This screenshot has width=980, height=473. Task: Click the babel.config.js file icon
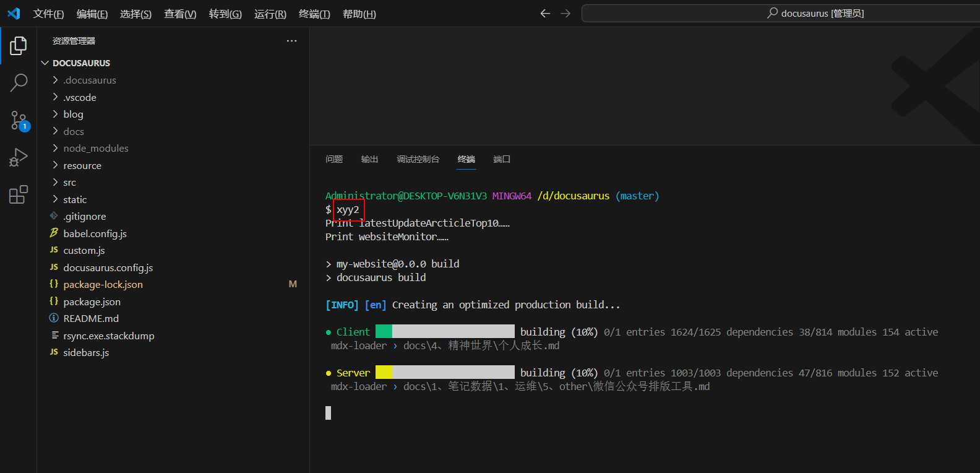(x=54, y=233)
